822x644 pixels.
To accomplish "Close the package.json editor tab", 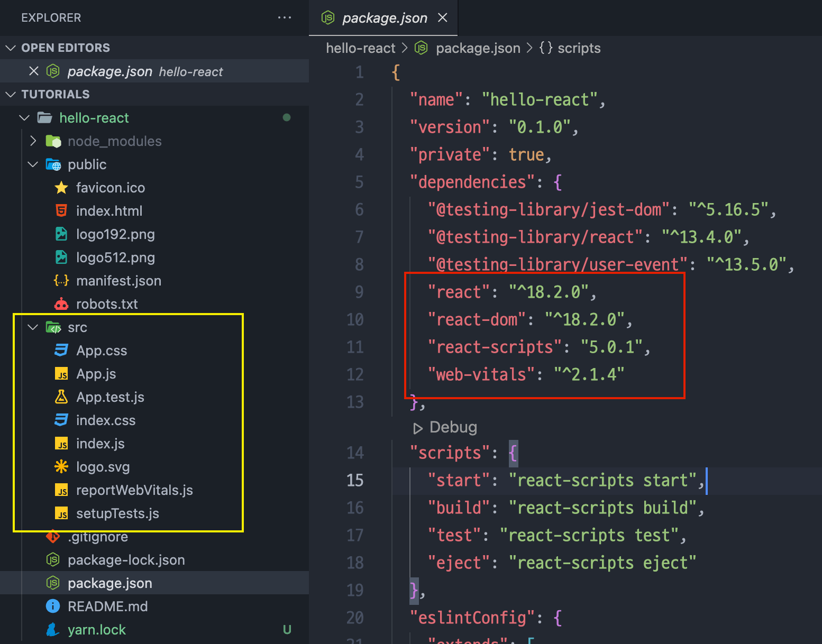I will point(443,17).
